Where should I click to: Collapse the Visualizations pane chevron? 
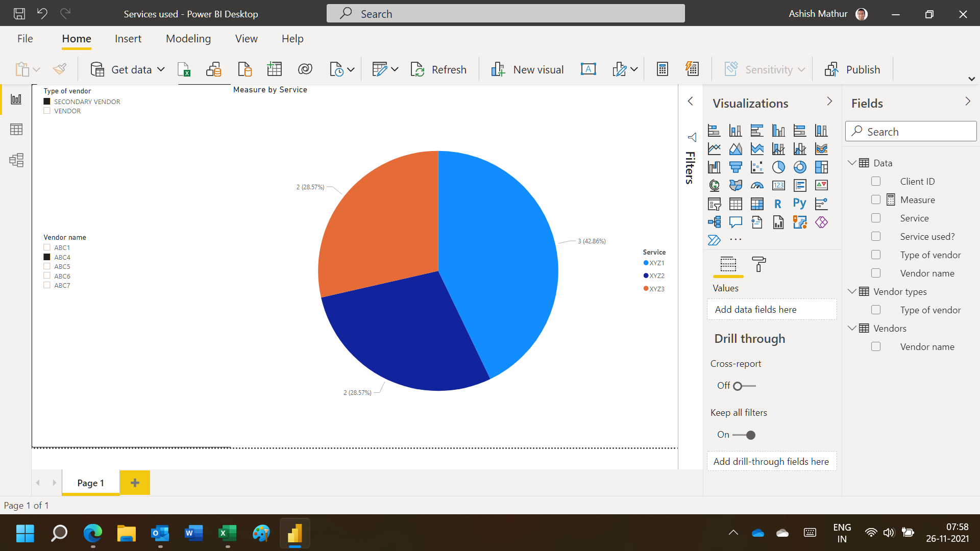point(829,102)
